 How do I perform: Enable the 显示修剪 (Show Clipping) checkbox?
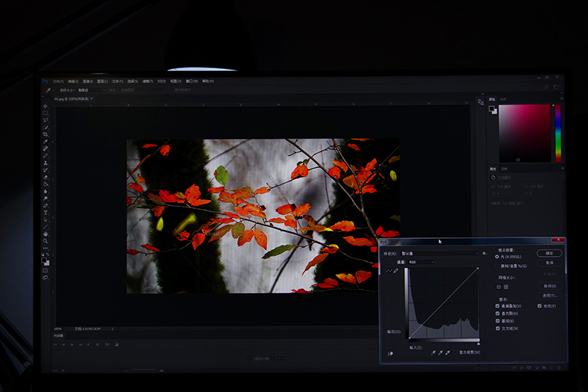coord(455,353)
